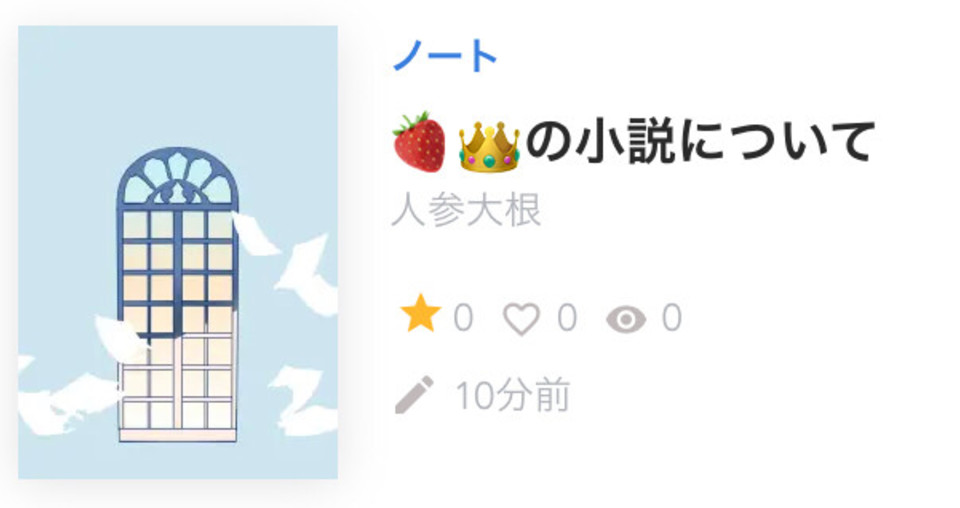Click the eye view-count icon
Viewport: 960px width, 508px height.
click(626, 319)
